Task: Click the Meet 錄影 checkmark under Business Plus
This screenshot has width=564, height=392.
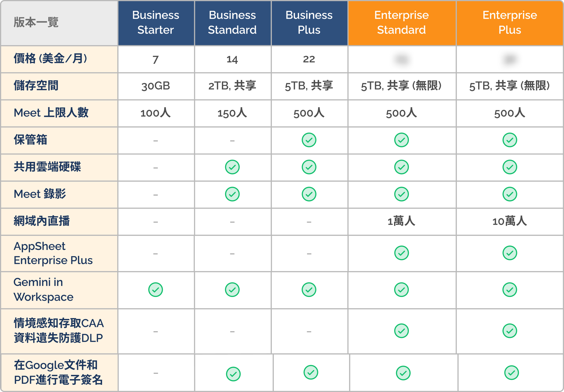Action: tap(309, 194)
